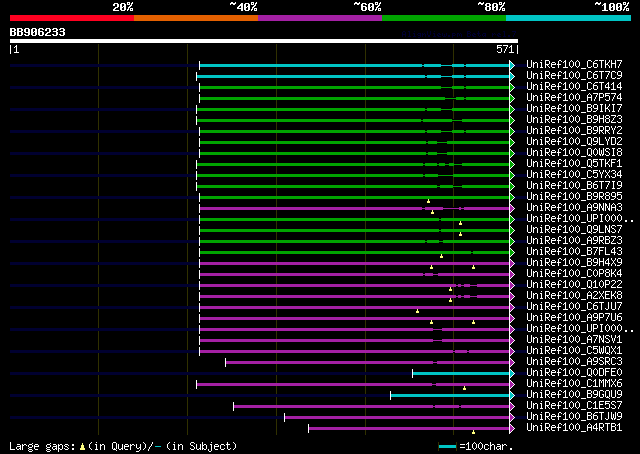This screenshot has width=640, height=454.
Task: Select the UniRef100_Q9LYD2 label
Action: coord(574,141)
